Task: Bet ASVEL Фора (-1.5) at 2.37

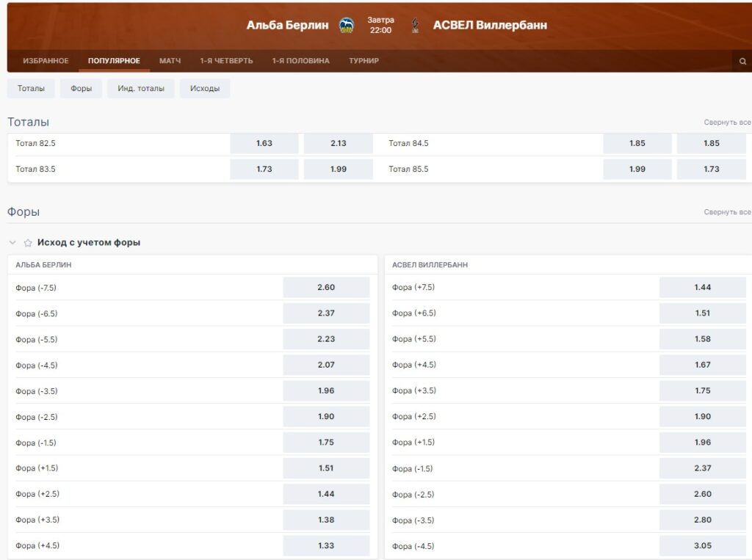Action: click(703, 468)
